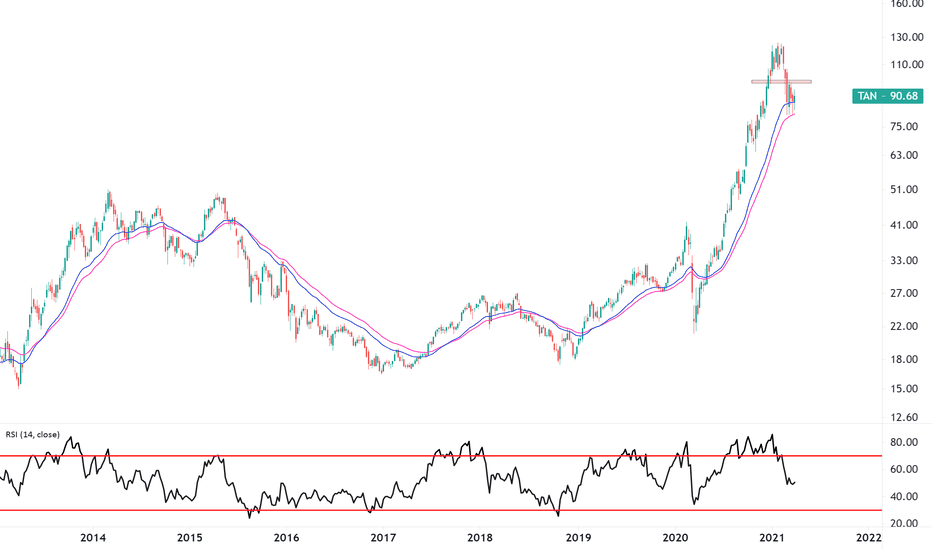
Task: Click the RSI (14, close) indicator label
Action: (x=33, y=435)
